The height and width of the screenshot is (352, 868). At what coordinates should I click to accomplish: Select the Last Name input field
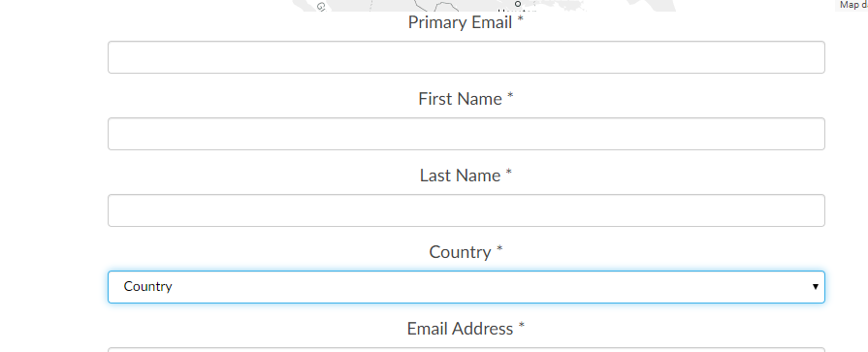point(466,210)
